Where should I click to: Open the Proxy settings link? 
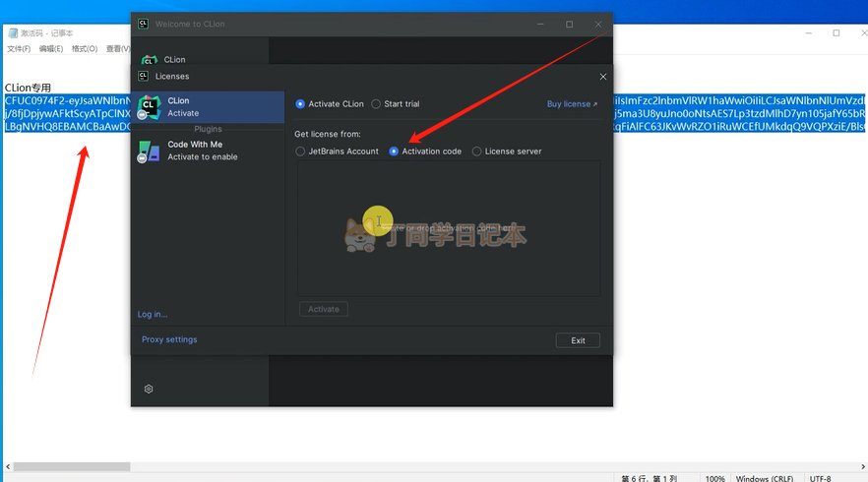[x=169, y=339]
